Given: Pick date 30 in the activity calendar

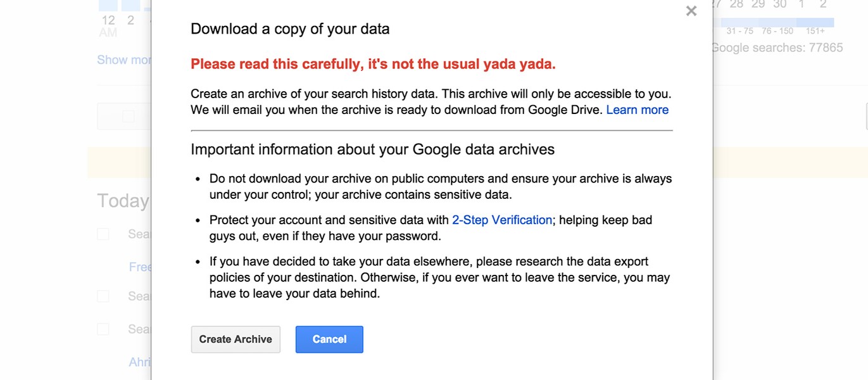Looking at the screenshot, I should point(779,4).
